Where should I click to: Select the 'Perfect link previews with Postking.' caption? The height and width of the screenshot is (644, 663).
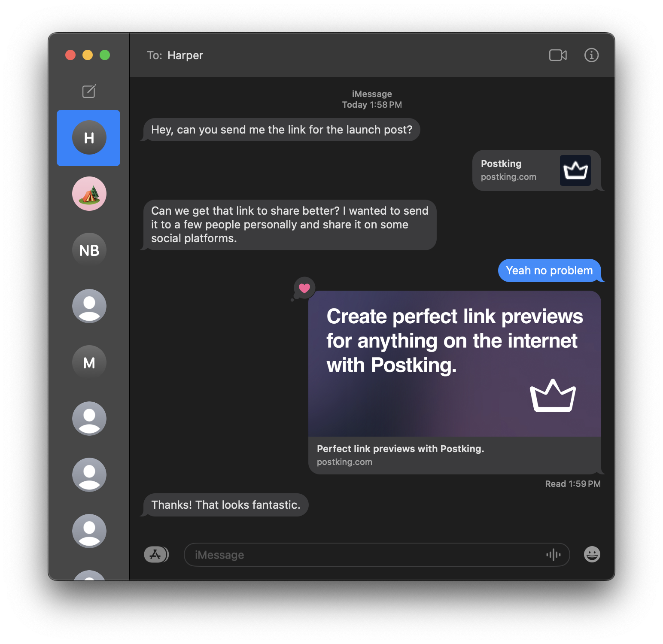click(400, 449)
